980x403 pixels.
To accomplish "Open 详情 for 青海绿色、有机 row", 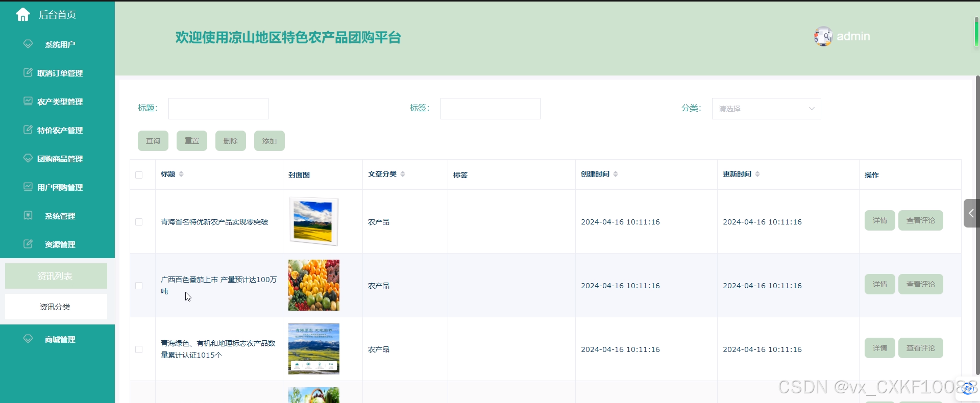I will [x=880, y=348].
